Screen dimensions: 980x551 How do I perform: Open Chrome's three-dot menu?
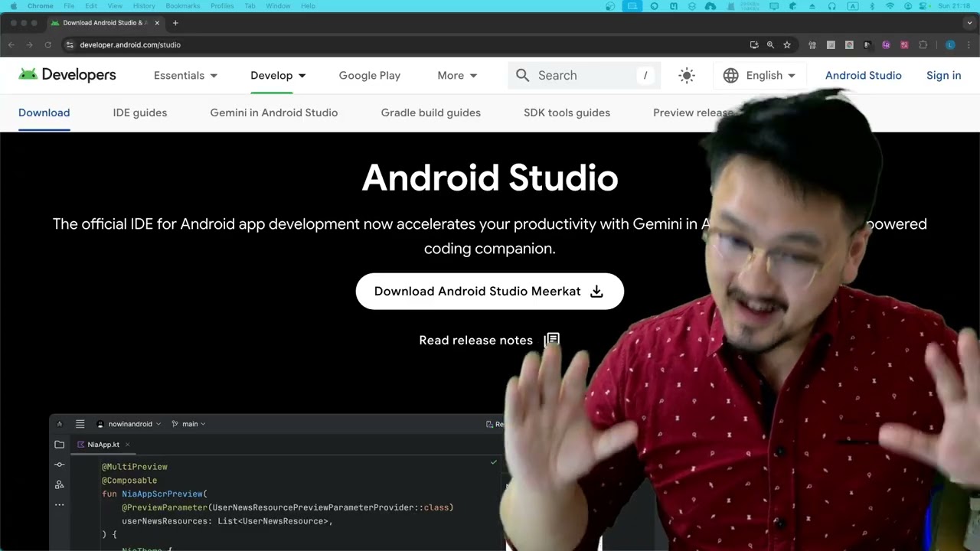[x=969, y=45]
